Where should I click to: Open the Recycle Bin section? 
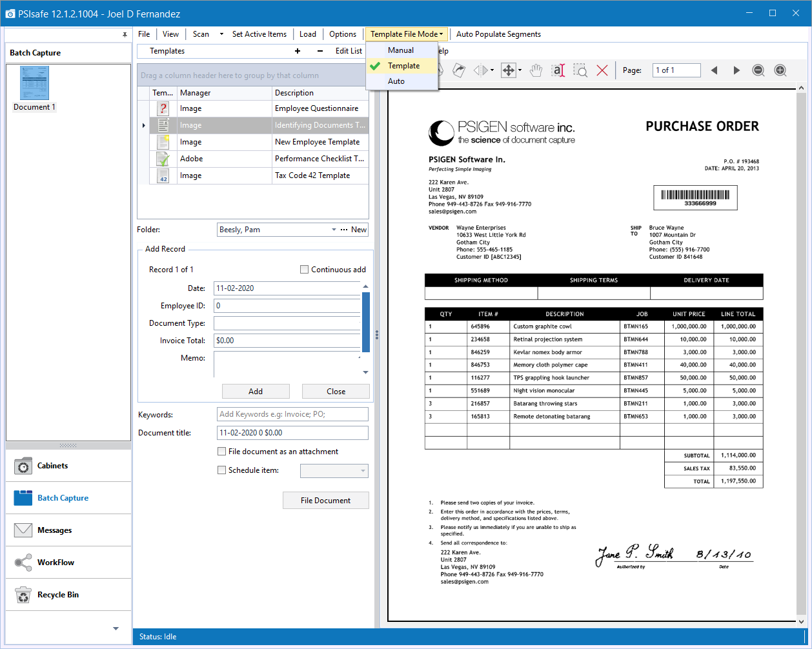click(x=68, y=595)
